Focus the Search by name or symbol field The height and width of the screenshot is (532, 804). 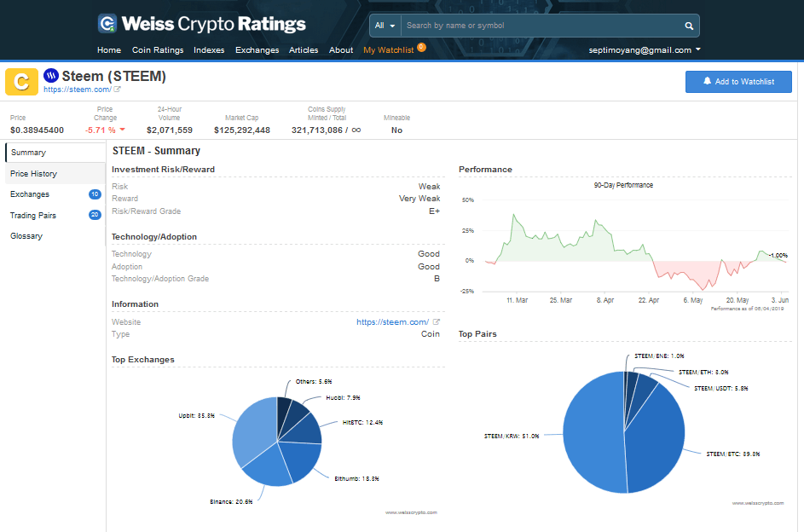[x=543, y=26]
